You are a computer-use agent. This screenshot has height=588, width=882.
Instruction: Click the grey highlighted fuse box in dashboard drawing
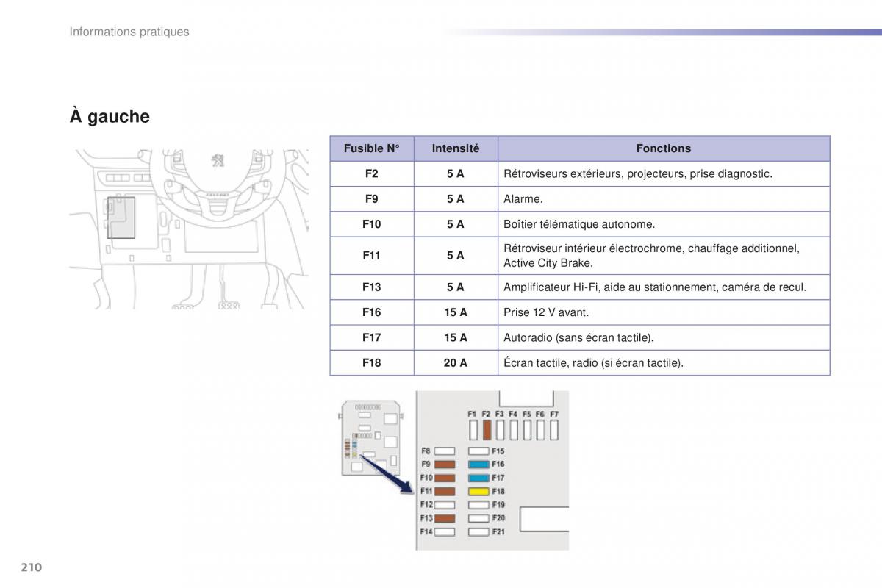tap(121, 218)
